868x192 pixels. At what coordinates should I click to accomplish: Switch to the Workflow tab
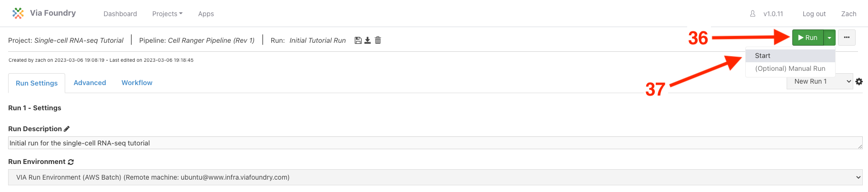tap(137, 83)
